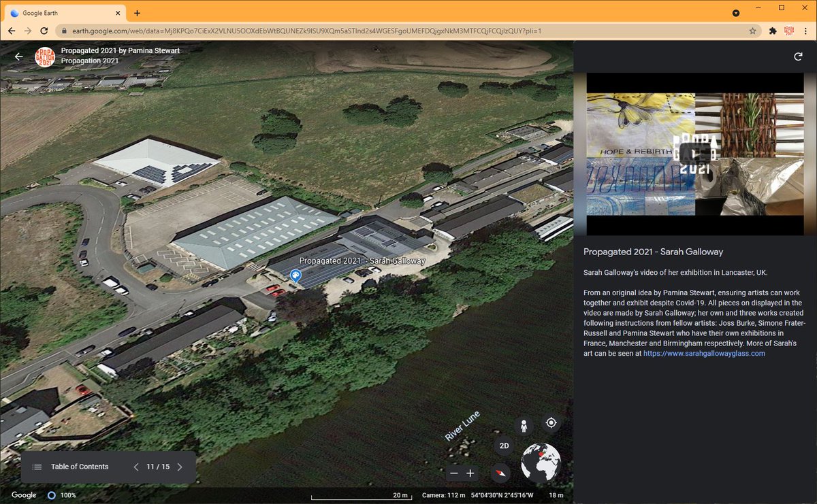Click the panel heading Propagated 2021 - Sarah Galloway
Image resolution: width=817 pixels, height=504 pixels.
click(x=654, y=252)
